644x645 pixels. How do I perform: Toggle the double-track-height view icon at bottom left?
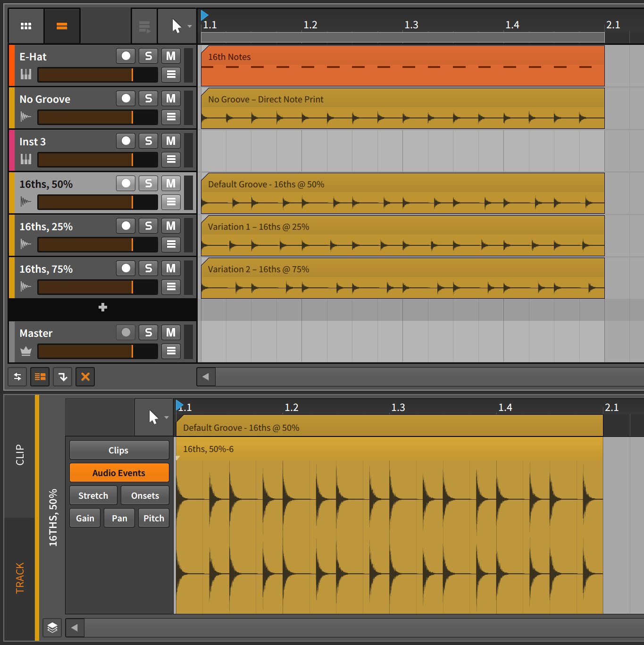(40, 377)
